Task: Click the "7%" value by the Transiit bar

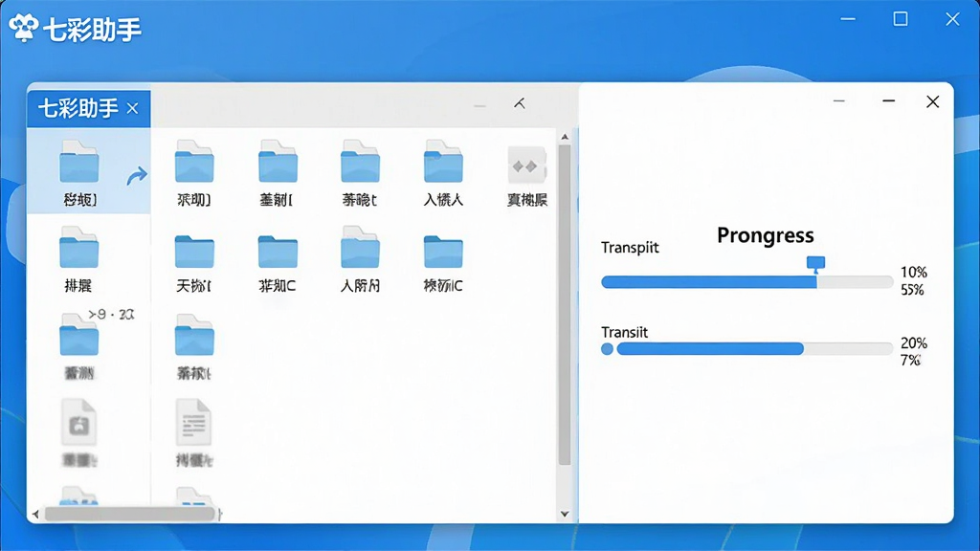Action: (x=911, y=361)
